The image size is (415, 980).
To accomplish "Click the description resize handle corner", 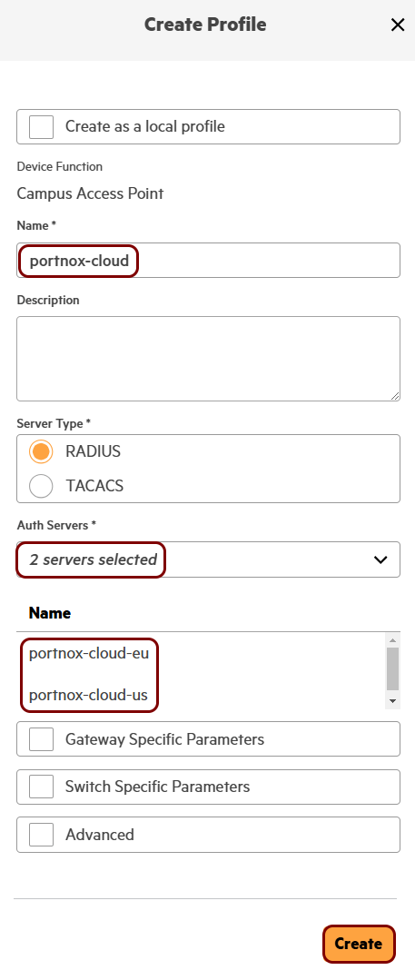I will [395, 396].
